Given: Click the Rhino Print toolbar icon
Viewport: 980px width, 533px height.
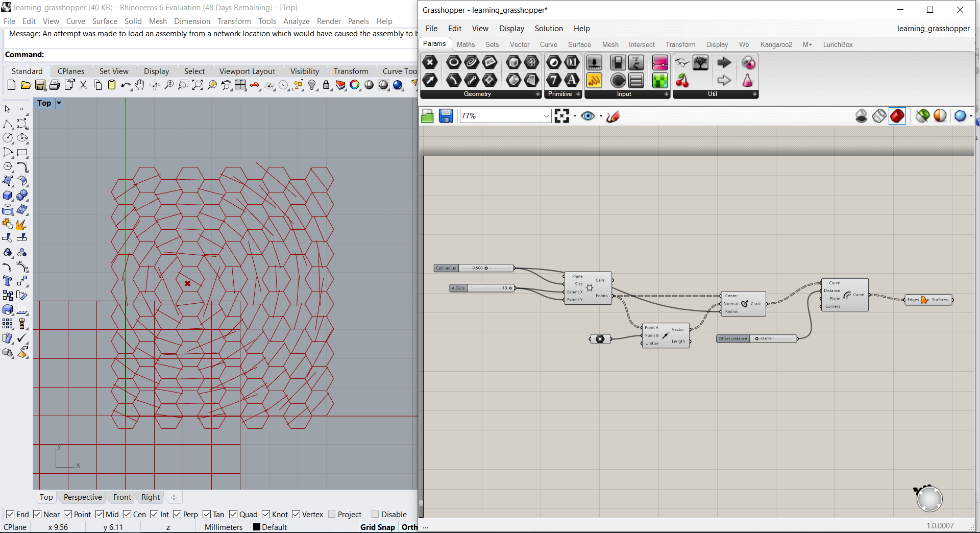Looking at the screenshot, I should 55,85.
